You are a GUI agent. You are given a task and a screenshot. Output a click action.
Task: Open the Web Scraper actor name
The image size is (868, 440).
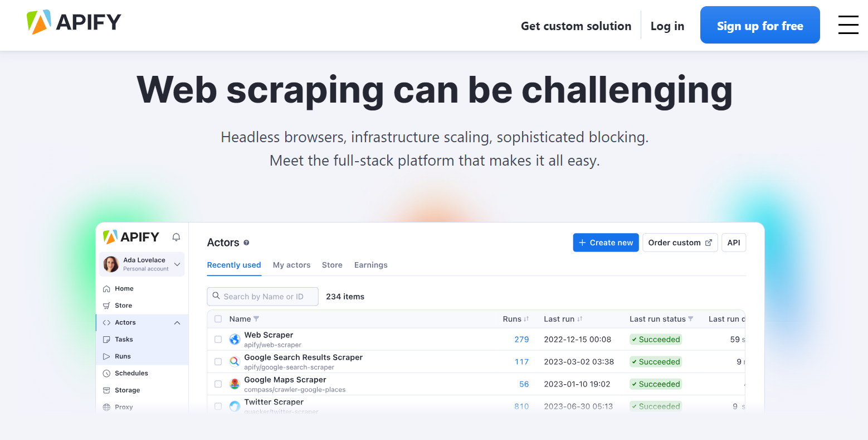269,335
